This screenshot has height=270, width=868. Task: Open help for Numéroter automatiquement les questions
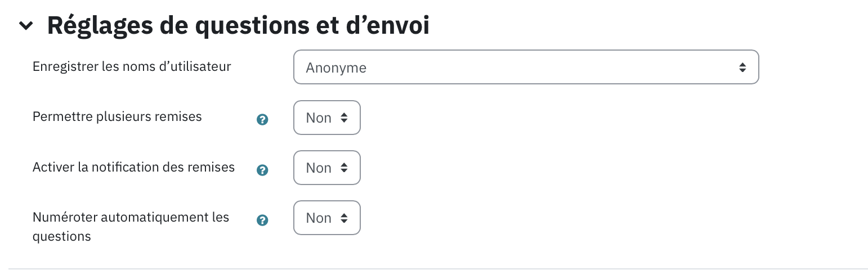(x=262, y=220)
